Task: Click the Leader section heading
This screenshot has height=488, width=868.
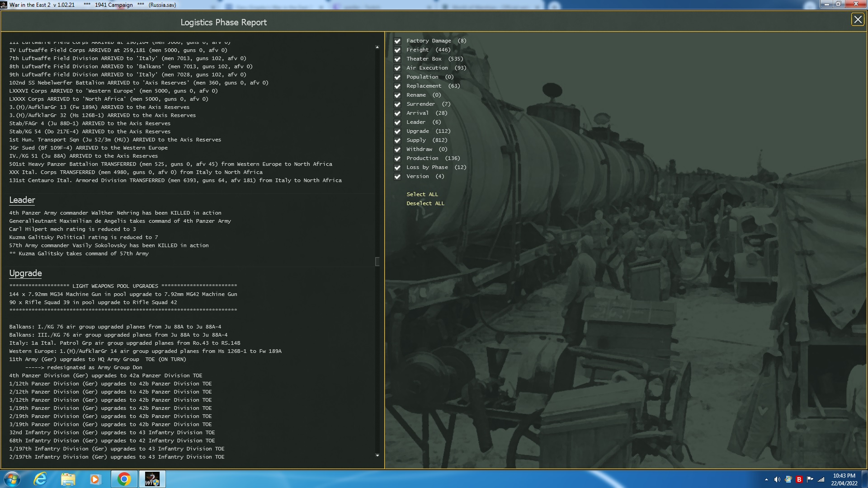Action: point(22,200)
